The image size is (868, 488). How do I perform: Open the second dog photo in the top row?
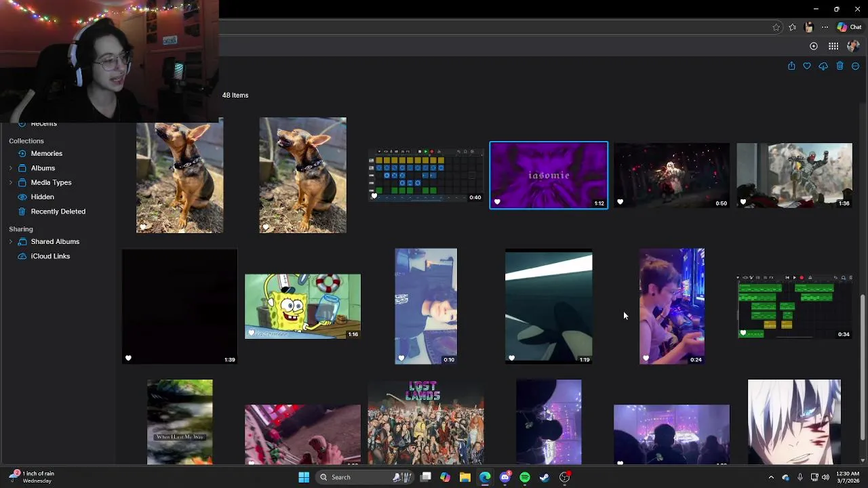pos(302,175)
